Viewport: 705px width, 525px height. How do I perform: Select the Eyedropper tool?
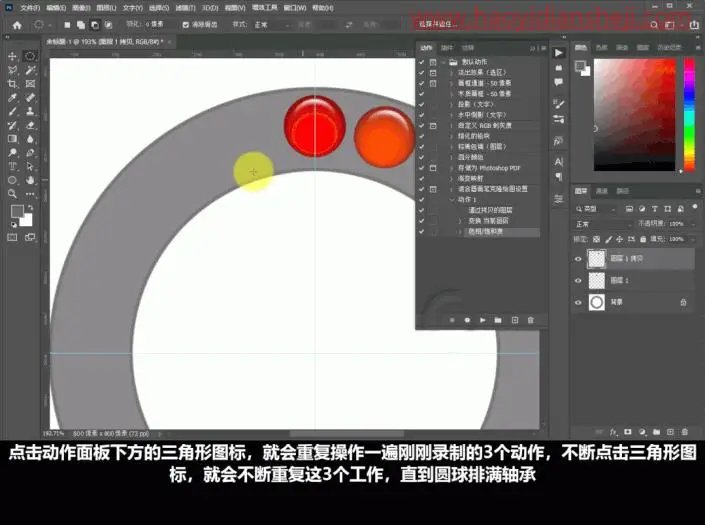tap(12, 98)
